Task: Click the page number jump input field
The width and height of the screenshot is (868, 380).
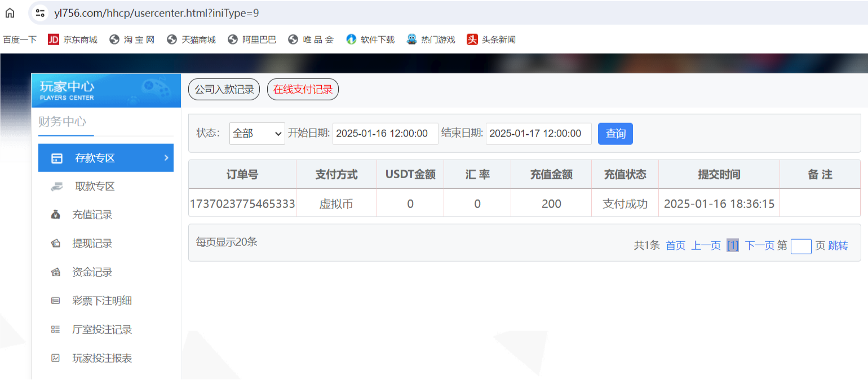Action: tap(801, 246)
